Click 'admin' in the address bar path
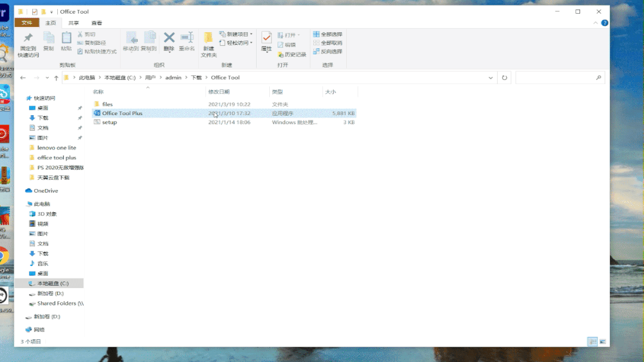Viewport: 644px width, 362px height. pyautogui.click(x=173, y=78)
